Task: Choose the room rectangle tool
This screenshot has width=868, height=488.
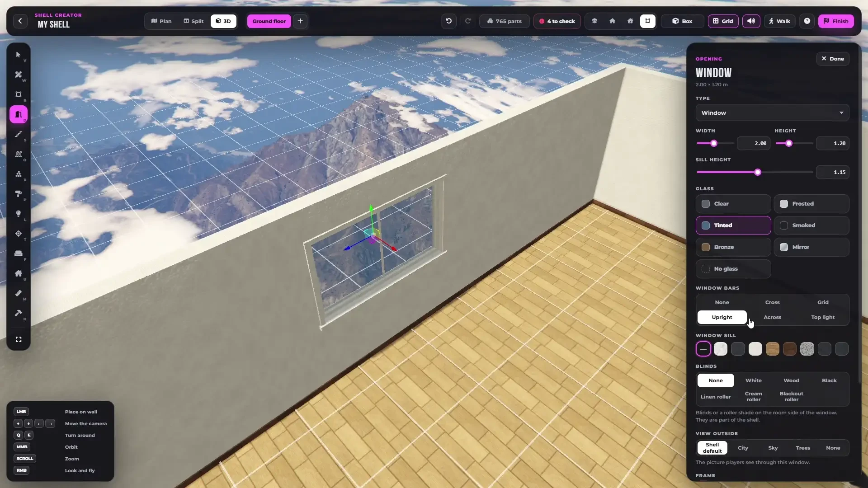Action: coord(19,94)
